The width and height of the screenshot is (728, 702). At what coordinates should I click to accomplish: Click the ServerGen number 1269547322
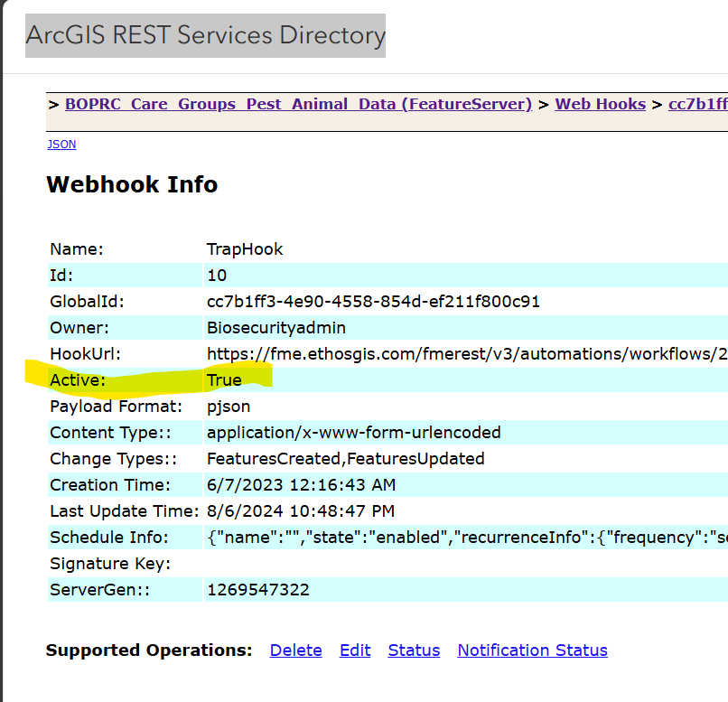click(258, 590)
